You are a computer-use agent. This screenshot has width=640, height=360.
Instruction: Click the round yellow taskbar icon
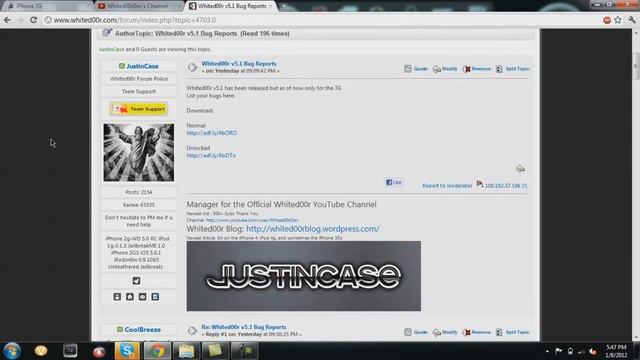[41, 351]
